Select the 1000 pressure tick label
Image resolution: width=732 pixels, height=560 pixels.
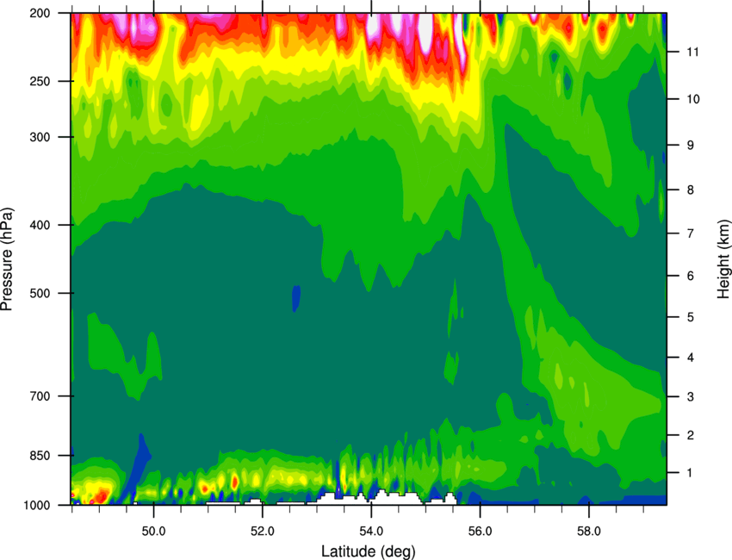tap(36, 505)
